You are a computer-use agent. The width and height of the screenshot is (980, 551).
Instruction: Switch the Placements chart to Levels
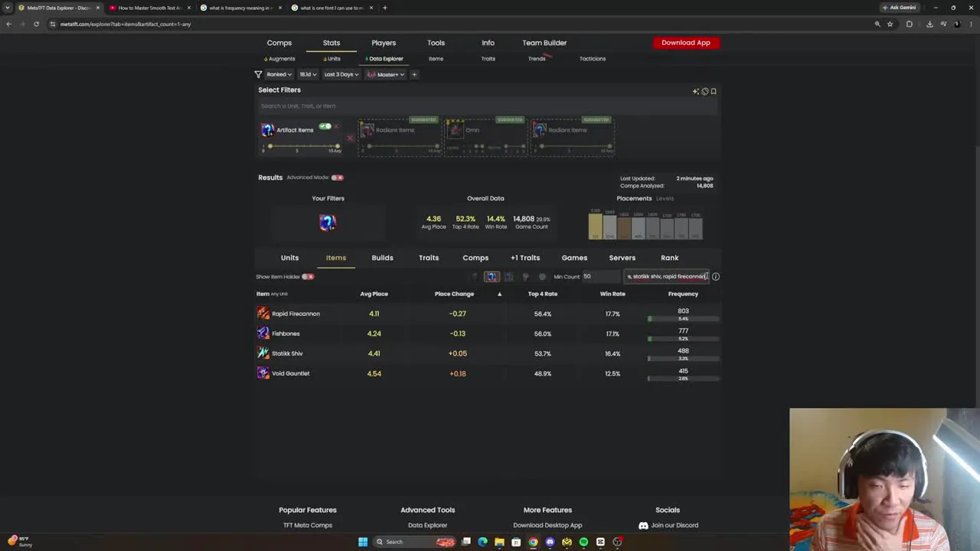[x=665, y=199]
